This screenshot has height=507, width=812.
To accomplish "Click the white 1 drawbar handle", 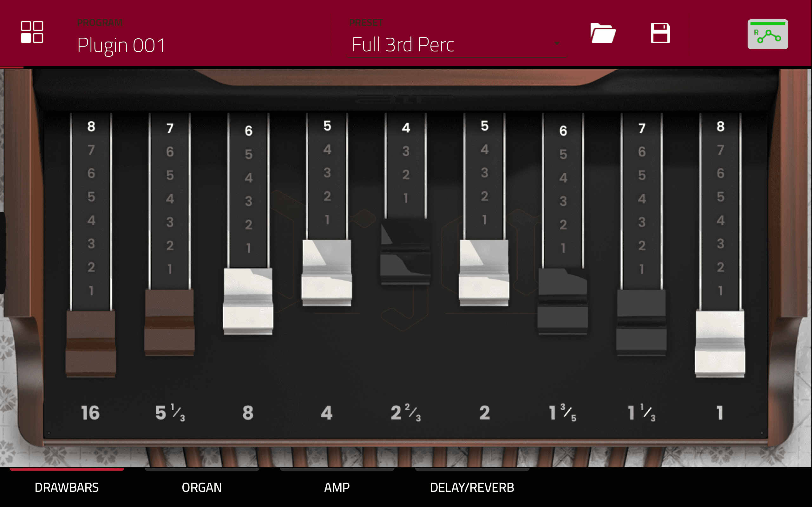I will click(x=720, y=343).
